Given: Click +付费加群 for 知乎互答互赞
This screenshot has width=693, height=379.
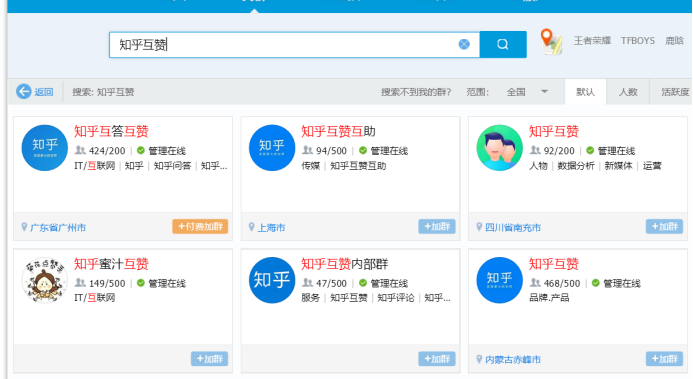Looking at the screenshot, I should pyautogui.click(x=200, y=227).
